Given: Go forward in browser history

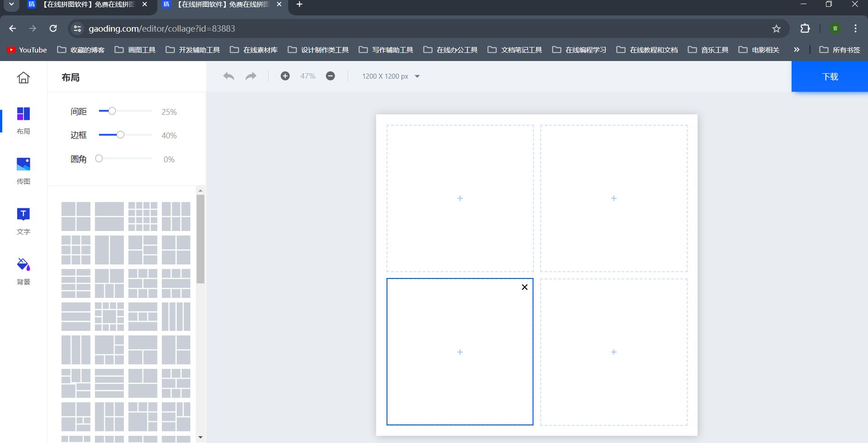Looking at the screenshot, I should pyautogui.click(x=33, y=28).
